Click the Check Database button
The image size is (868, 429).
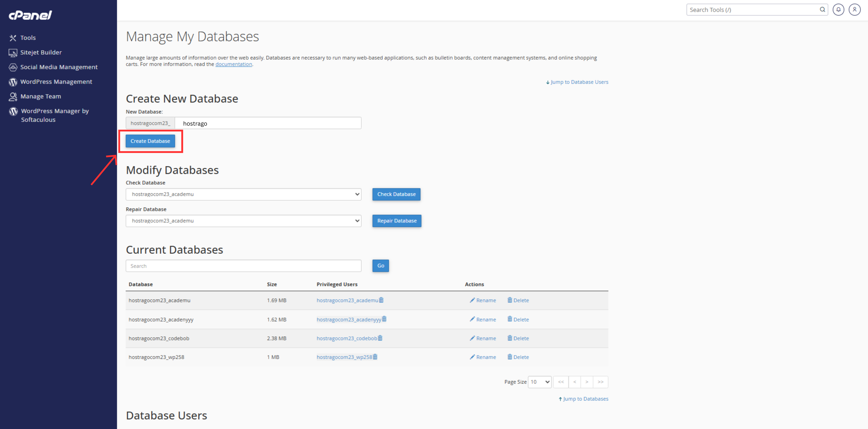pyautogui.click(x=396, y=194)
